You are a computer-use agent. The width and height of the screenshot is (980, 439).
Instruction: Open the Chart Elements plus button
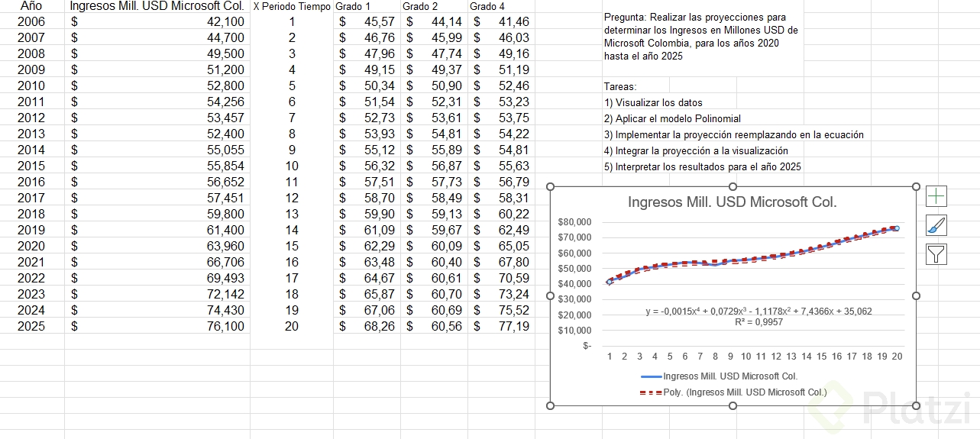[x=936, y=196]
